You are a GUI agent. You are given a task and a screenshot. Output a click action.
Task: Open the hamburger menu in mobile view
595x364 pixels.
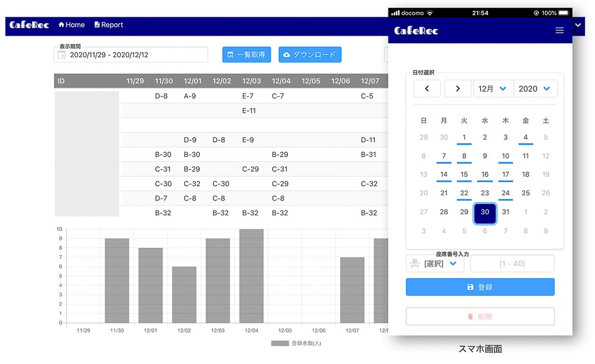[x=559, y=30]
